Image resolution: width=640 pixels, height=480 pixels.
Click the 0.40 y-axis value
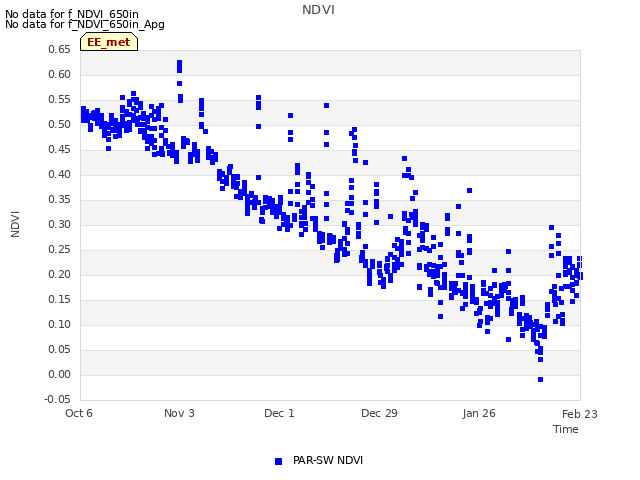pyautogui.click(x=59, y=174)
